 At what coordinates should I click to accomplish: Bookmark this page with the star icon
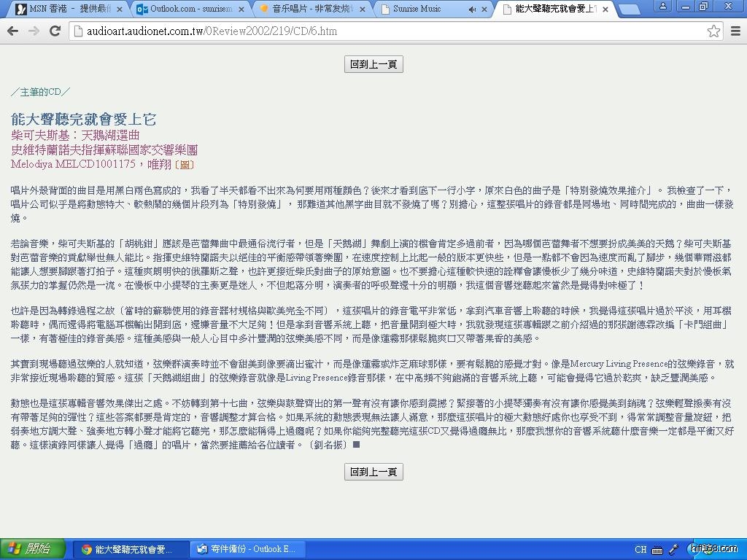pyautogui.click(x=713, y=31)
